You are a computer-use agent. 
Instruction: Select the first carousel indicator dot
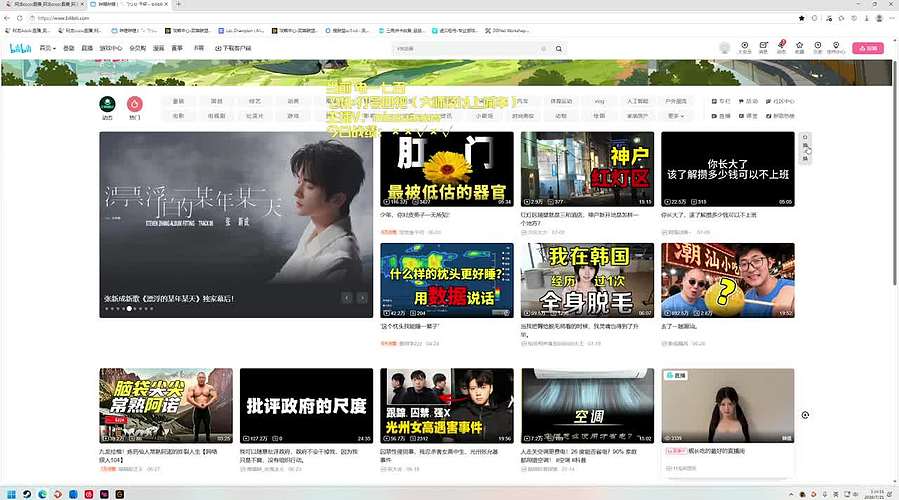click(x=106, y=308)
